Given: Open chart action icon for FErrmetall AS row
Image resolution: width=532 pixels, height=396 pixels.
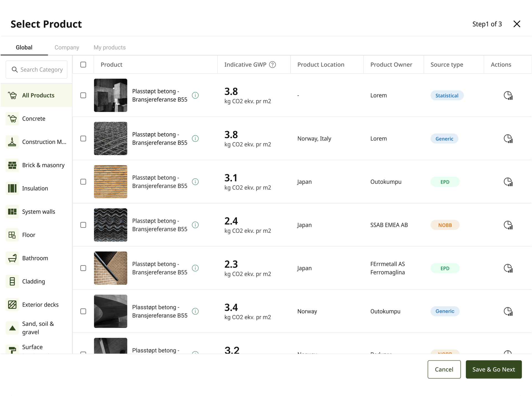Looking at the screenshot, I should (508, 268).
